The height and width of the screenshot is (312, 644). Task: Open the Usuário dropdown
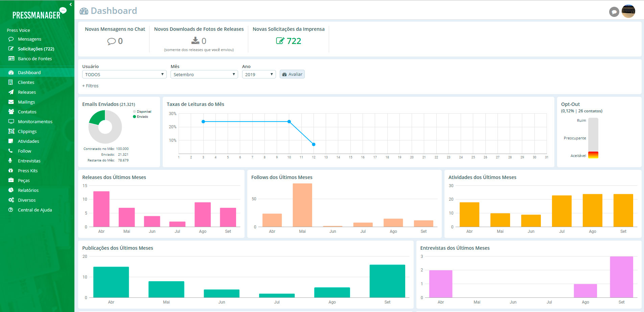124,74
